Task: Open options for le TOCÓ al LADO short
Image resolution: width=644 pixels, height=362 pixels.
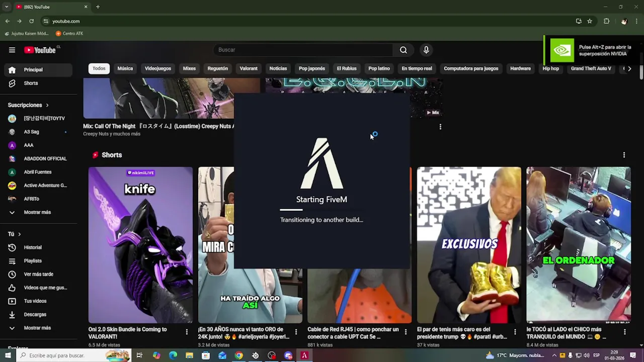Action: (x=624, y=332)
